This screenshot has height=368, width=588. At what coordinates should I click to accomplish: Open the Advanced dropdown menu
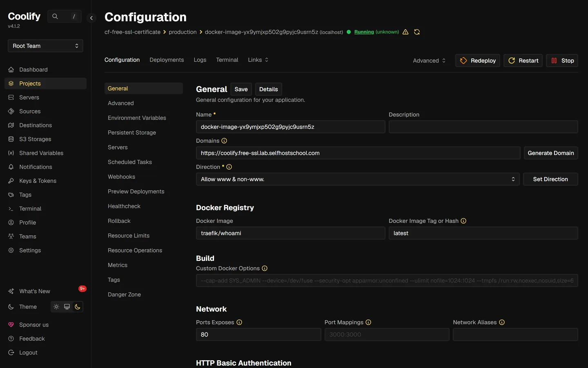pos(429,61)
